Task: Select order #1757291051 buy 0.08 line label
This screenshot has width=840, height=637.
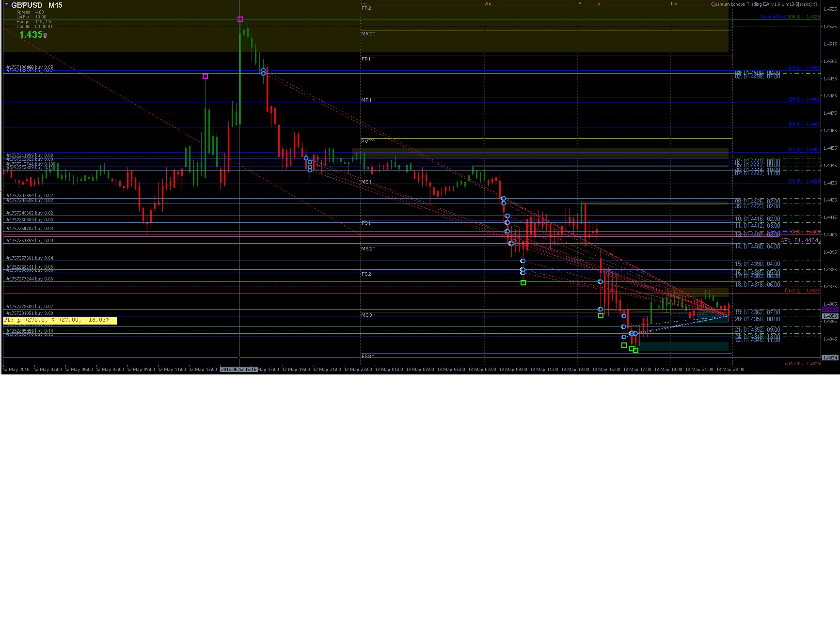Action: pos(30,313)
